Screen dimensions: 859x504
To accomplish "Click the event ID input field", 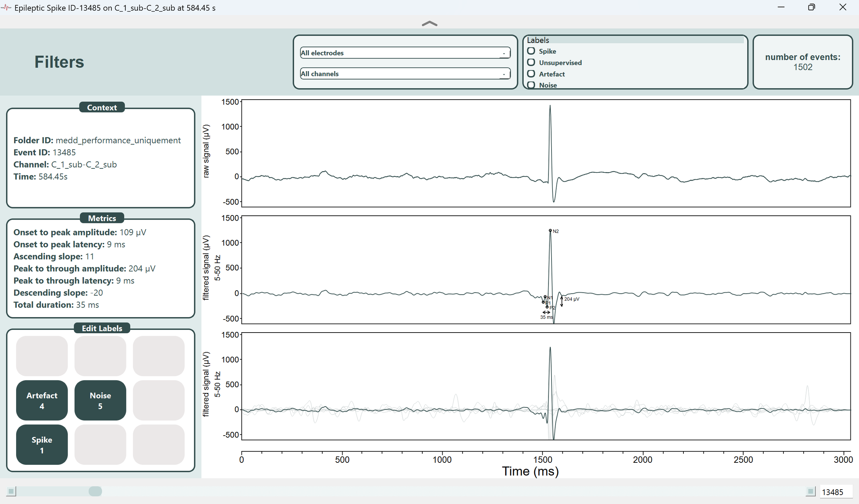I will 836,492.
